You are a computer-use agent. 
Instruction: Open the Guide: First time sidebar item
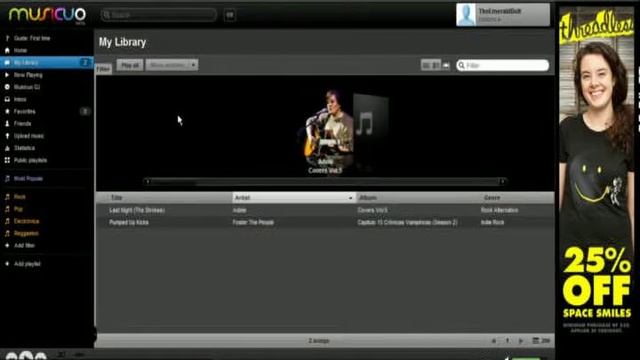[x=32, y=38]
